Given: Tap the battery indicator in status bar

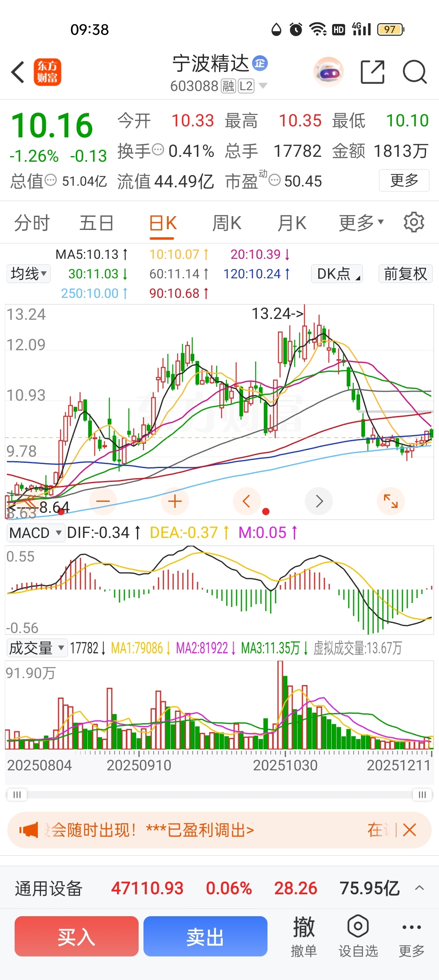Looking at the screenshot, I should pos(390,29).
